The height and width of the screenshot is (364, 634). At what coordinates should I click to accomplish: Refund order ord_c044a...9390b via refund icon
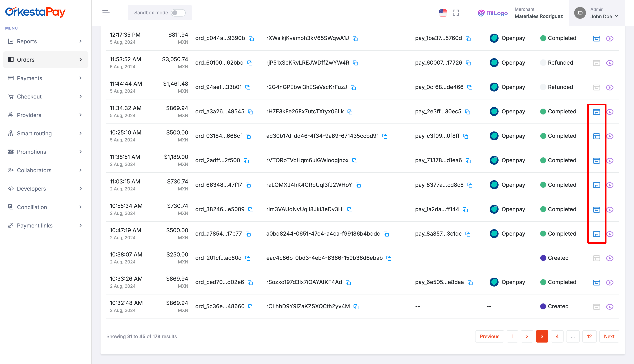596,39
